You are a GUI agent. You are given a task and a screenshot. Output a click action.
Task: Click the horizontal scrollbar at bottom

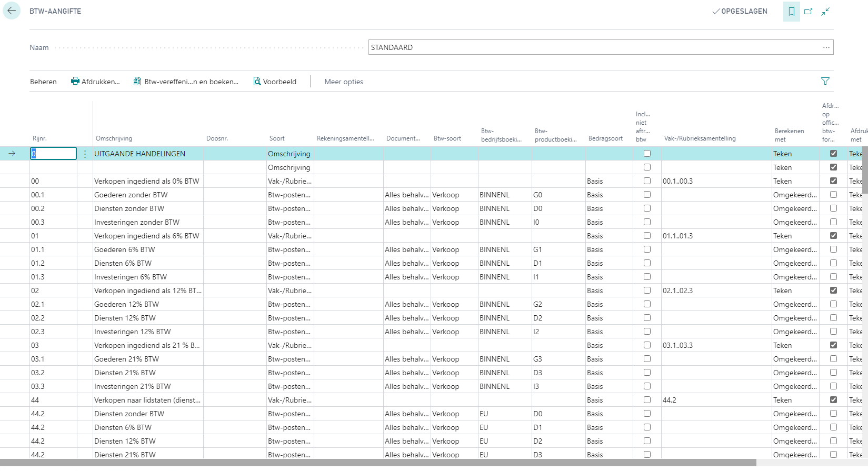tap(378, 463)
